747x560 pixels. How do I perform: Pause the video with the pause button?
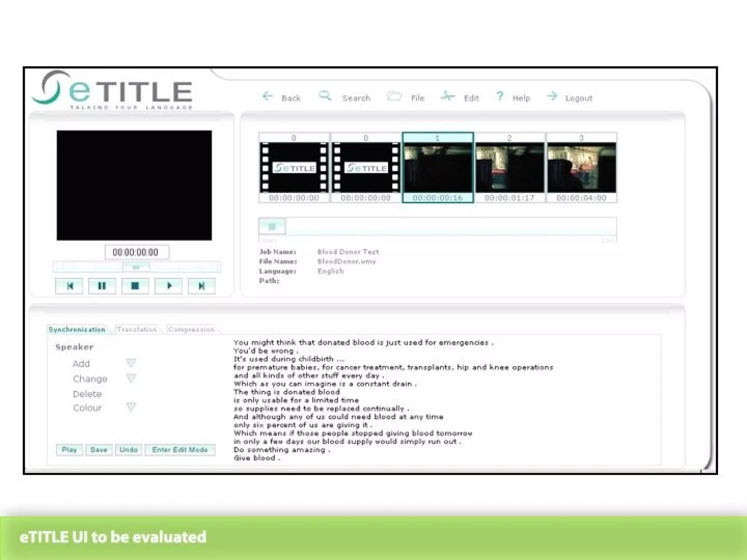tap(102, 286)
